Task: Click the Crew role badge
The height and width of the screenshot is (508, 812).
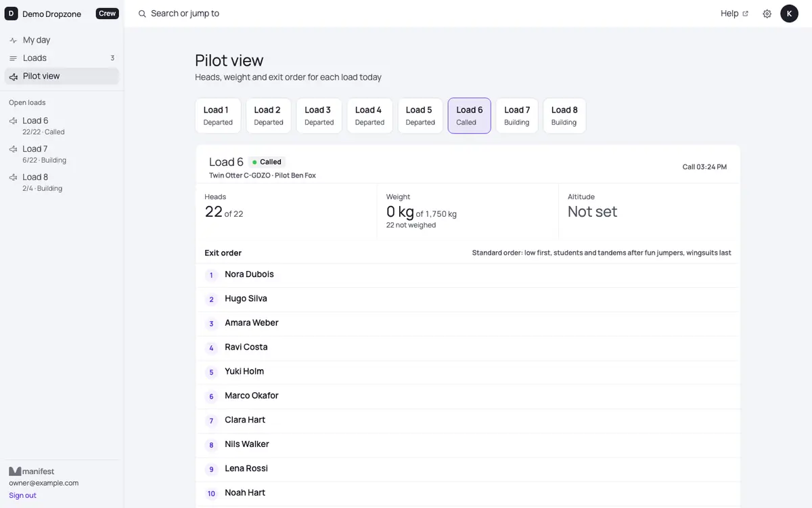Action: pyautogui.click(x=107, y=14)
